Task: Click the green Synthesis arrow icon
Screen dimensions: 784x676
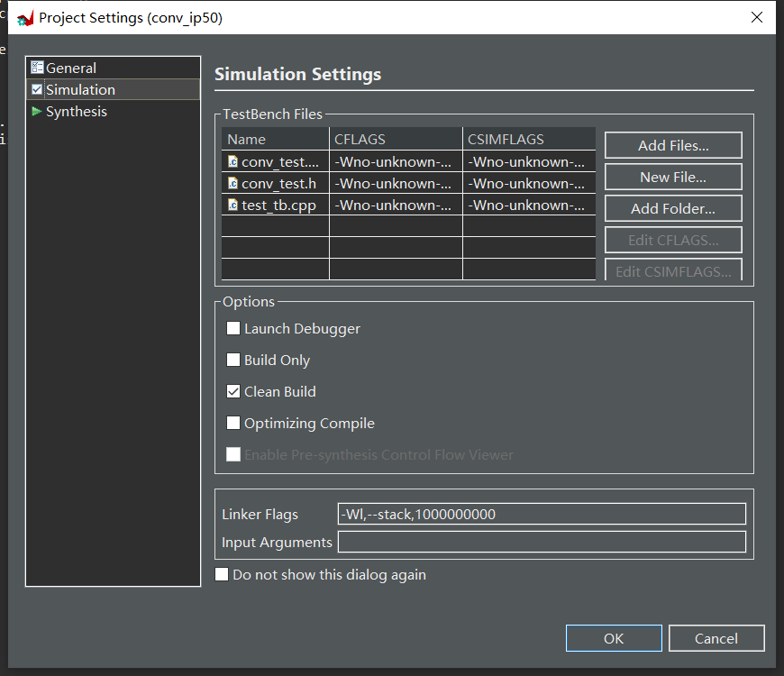Action: (x=37, y=111)
